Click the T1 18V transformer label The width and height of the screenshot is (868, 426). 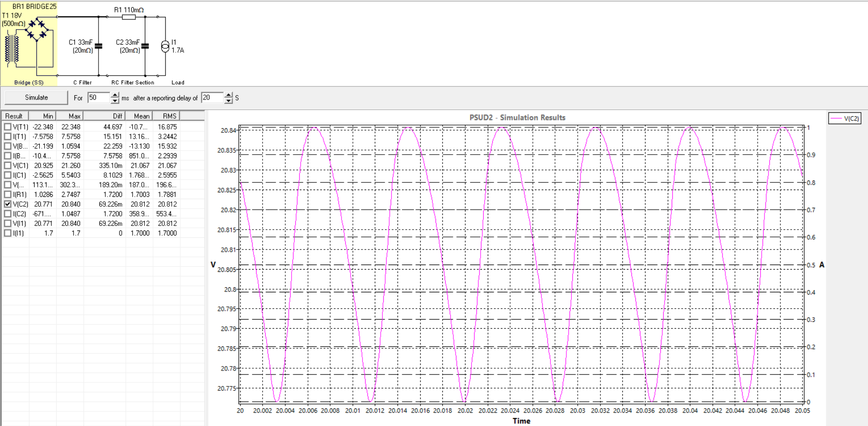point(12,15)
